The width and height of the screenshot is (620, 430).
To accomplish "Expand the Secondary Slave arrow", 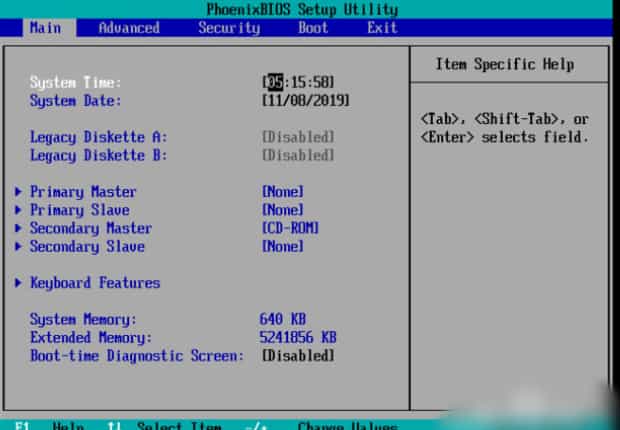I will click(x=18, y=246).
